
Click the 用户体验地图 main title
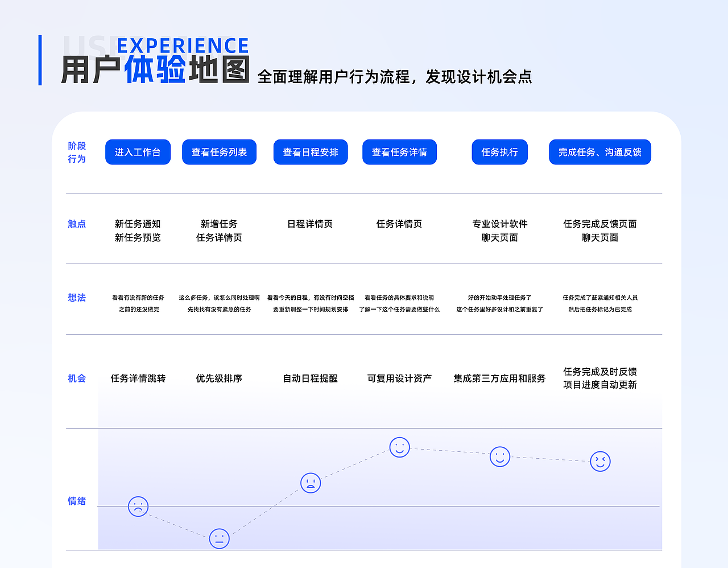(155, 71)
